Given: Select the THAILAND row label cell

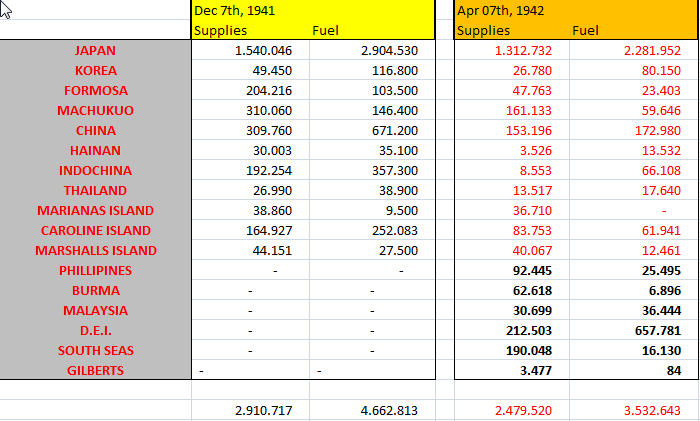Looking at the screenshot, I should [x=95, y=191].
